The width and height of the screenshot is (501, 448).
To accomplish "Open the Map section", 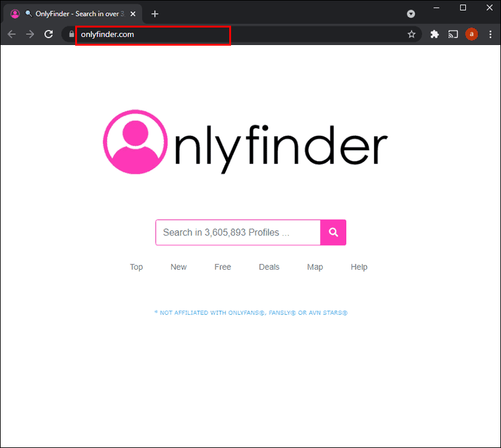I will (x=315, y=267).
